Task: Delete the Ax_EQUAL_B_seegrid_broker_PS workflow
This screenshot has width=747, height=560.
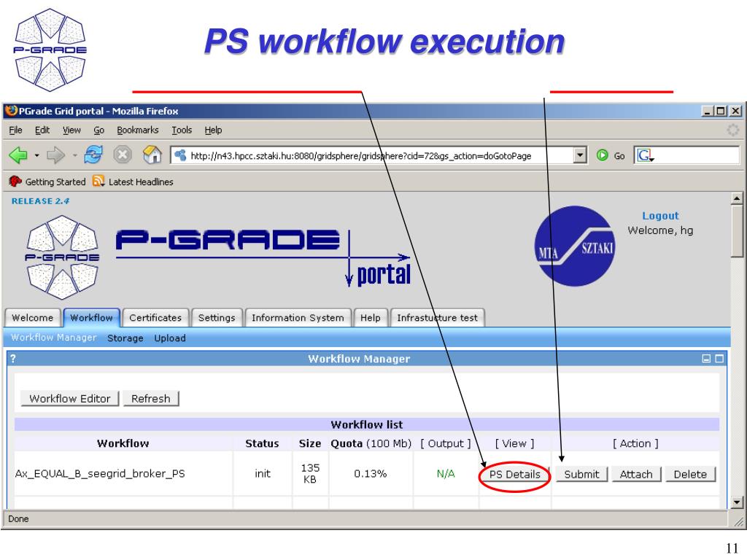Action: [x=690, y=474]
